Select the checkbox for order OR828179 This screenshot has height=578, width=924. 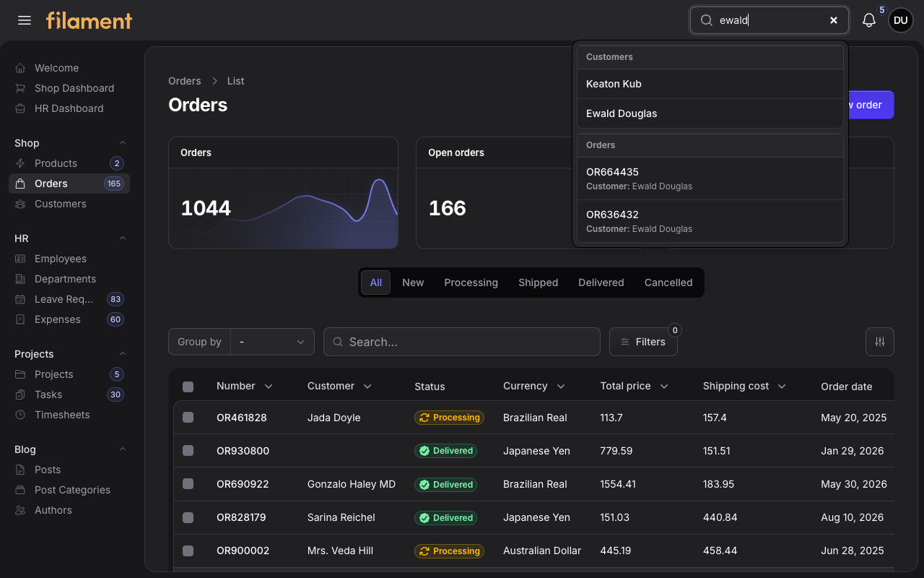click(x=188, y=517)
